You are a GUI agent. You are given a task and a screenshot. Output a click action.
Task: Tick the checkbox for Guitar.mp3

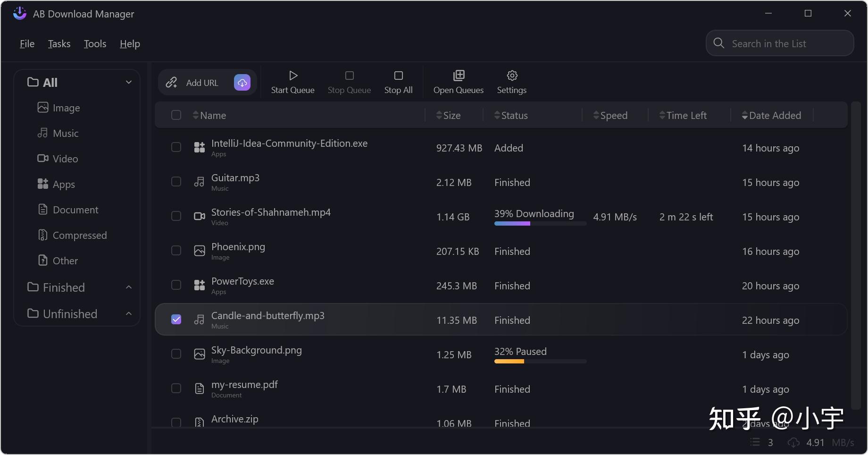(176, 182)
